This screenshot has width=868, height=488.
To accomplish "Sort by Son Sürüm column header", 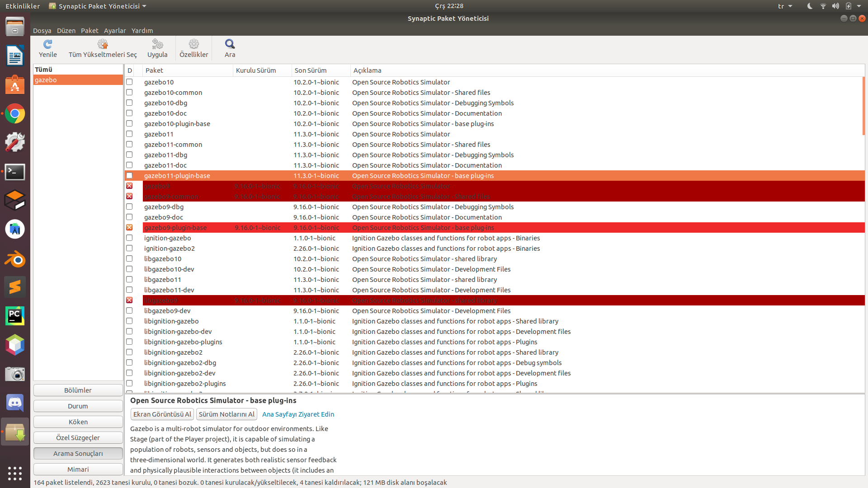I will tap(321, 70).
